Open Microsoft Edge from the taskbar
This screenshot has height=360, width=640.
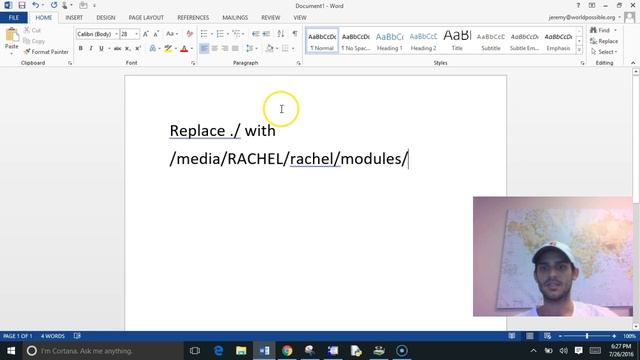[218, 351]
